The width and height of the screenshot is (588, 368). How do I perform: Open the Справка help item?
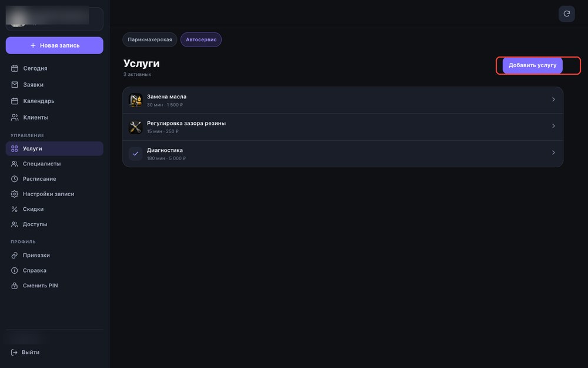(x=54, y=270)
